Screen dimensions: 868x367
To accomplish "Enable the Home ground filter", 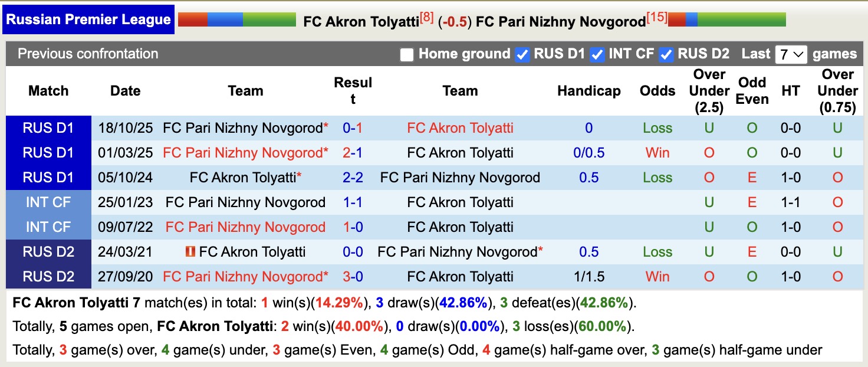I will [406, 54].
